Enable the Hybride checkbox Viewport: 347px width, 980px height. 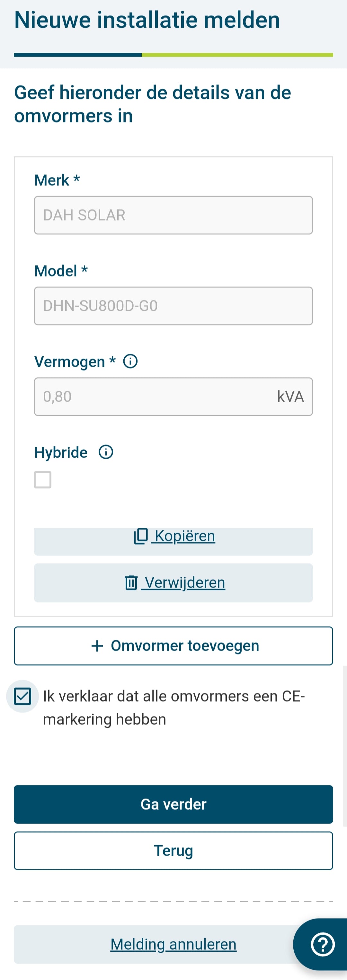pyautogui.click(x=43, y=479)
